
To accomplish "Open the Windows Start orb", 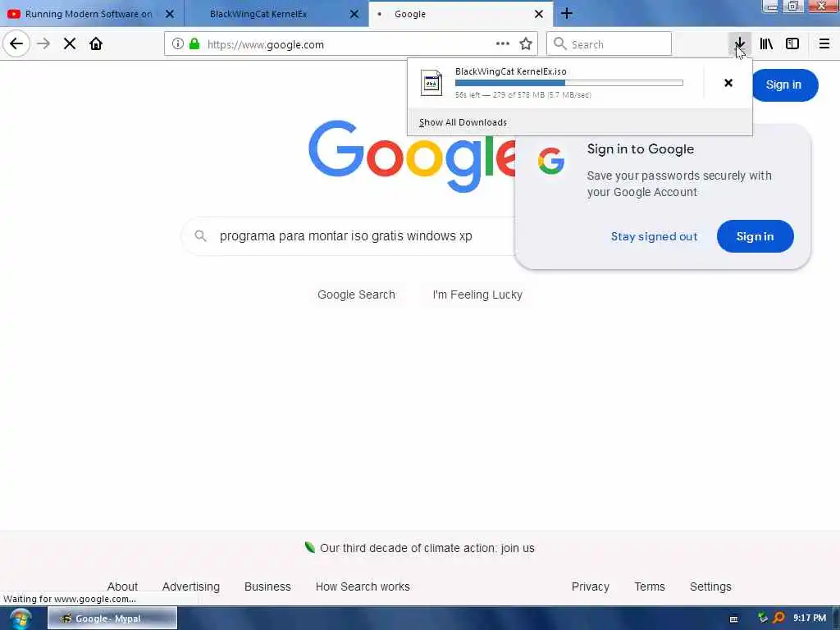I will [21, 619].
